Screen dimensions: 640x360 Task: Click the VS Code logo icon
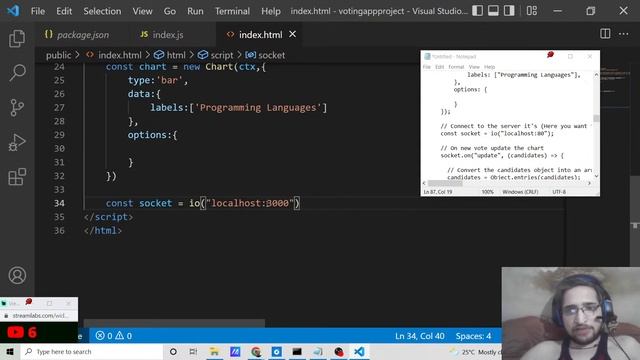13,11
